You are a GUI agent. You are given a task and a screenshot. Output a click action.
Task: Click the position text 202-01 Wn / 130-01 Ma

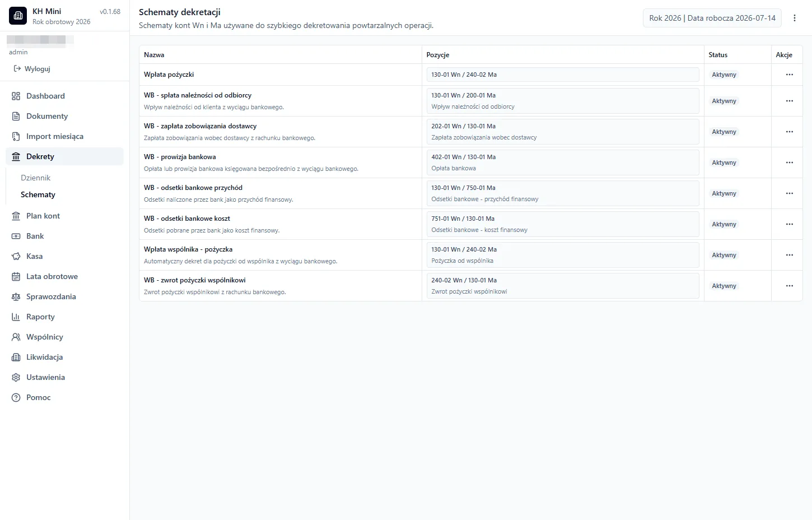(464, 126)
